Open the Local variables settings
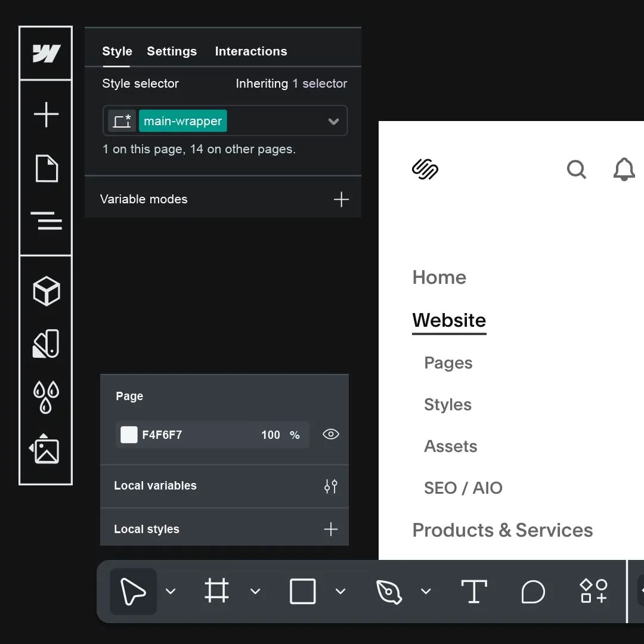The width and height of the screenshot is (644, 644). (x=330, y=486)
